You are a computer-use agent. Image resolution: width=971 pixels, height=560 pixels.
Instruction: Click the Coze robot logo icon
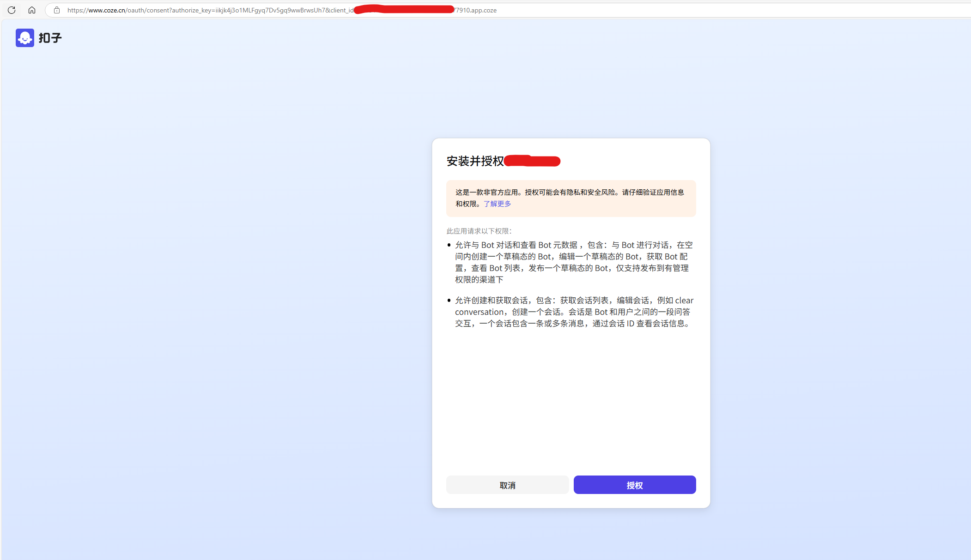tap(25, 38)
